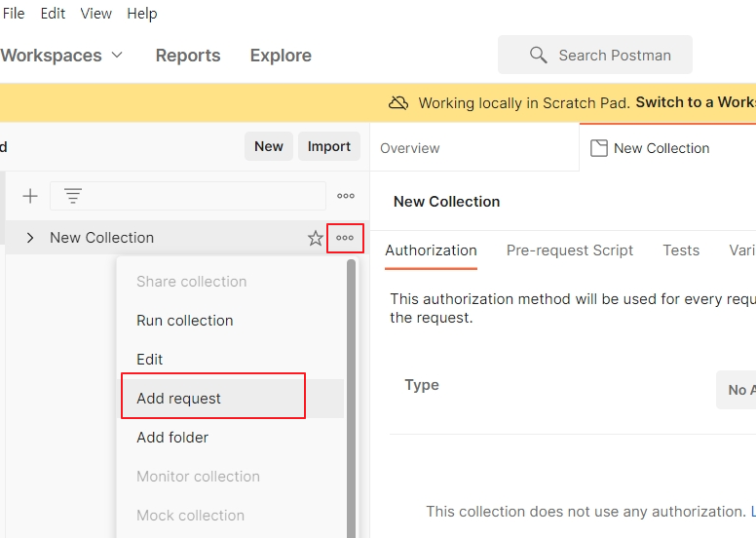Open New Collection's three-dots options menu

(345, 238)
